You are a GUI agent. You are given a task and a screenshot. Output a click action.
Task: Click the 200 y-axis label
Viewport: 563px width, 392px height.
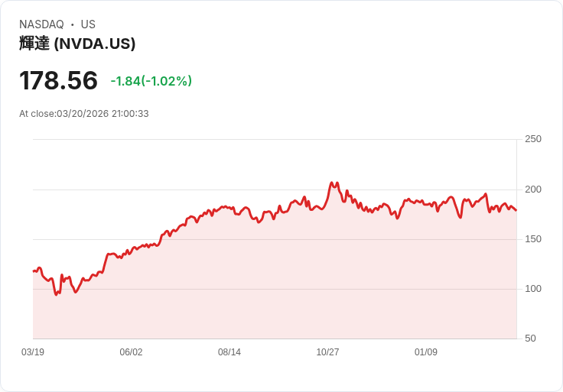pyautogui.click(x=532, y=190)
